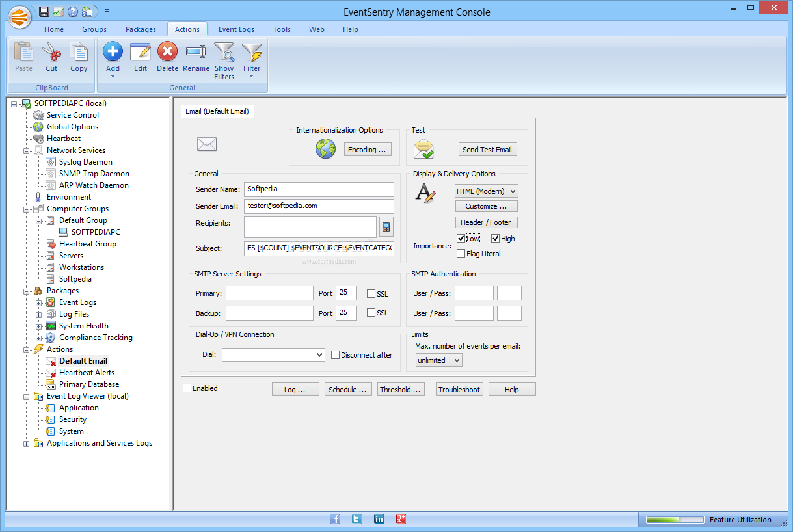Click the Paste clipboard icon

point(23,51)
